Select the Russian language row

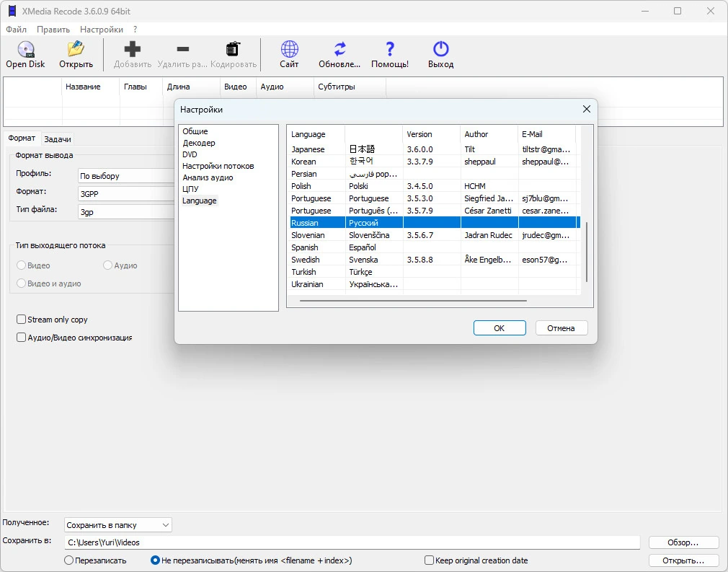pos(435,223)
